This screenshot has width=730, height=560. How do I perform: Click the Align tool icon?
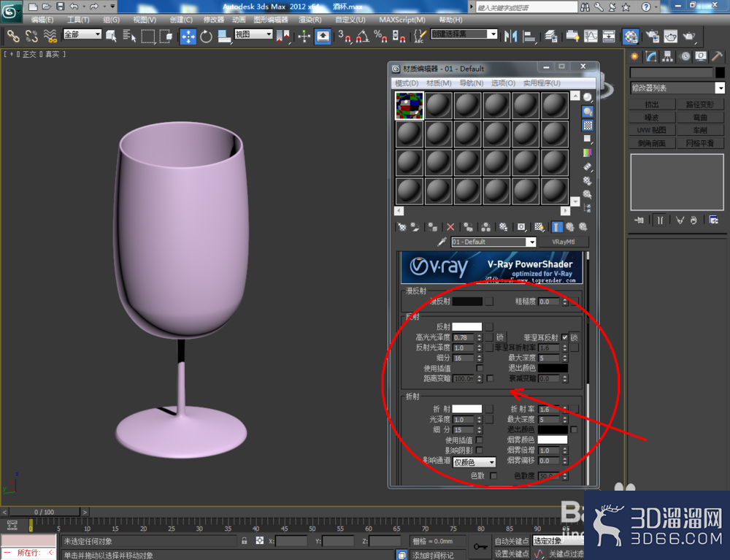[x=529, y=37]
